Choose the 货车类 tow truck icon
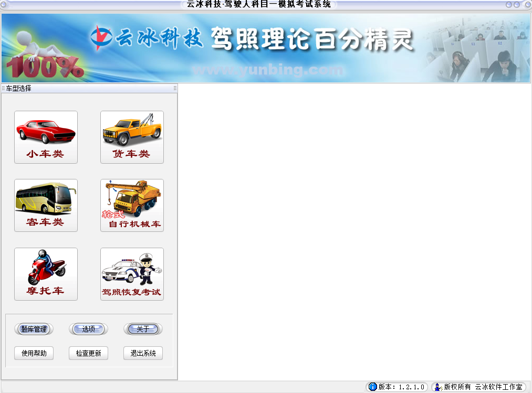Screen dimensions: 532x393 point(132,137)
